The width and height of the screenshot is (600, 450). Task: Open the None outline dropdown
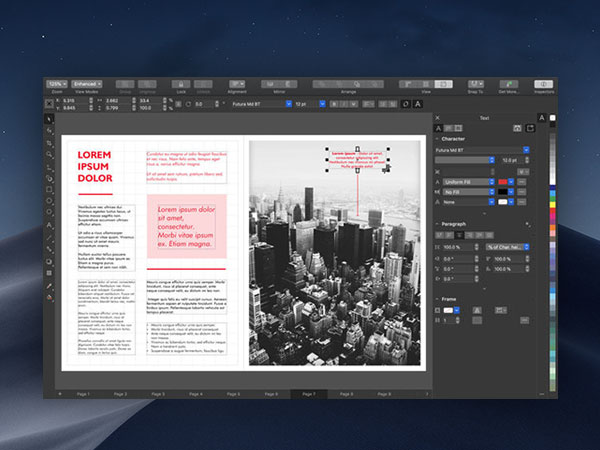click(469, 202)
